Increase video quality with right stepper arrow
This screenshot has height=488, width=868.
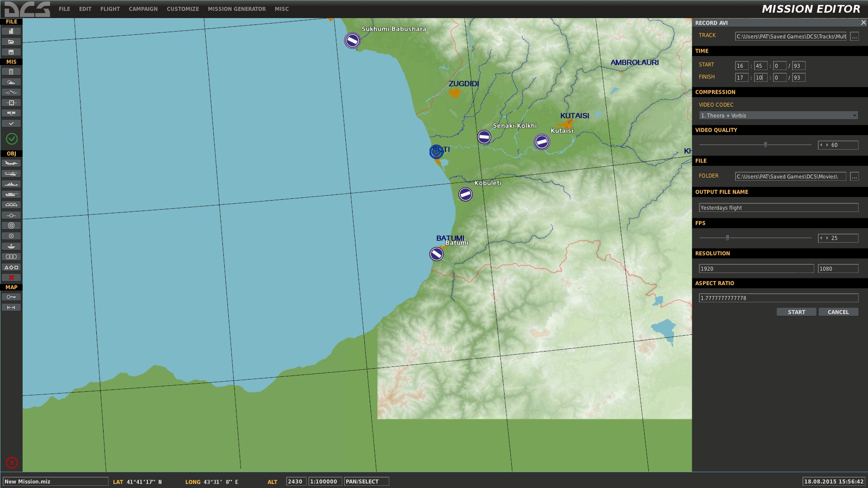coord(827,145)
